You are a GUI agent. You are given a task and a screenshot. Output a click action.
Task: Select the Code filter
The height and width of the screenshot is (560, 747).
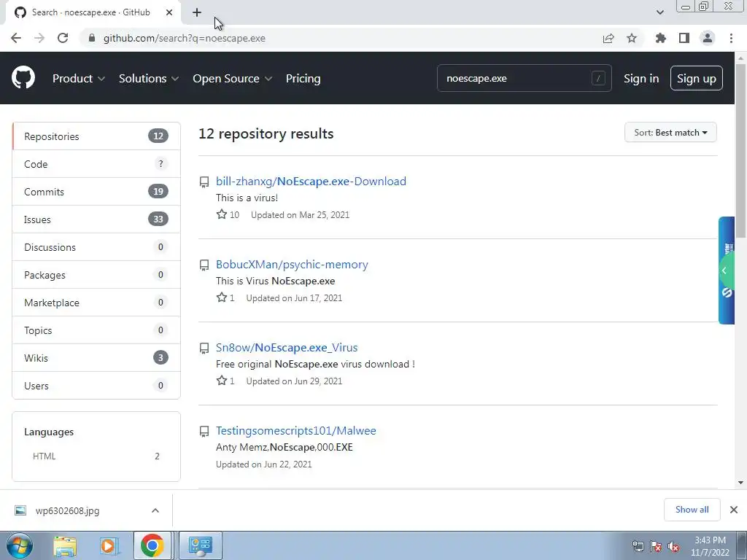[96, 164]
